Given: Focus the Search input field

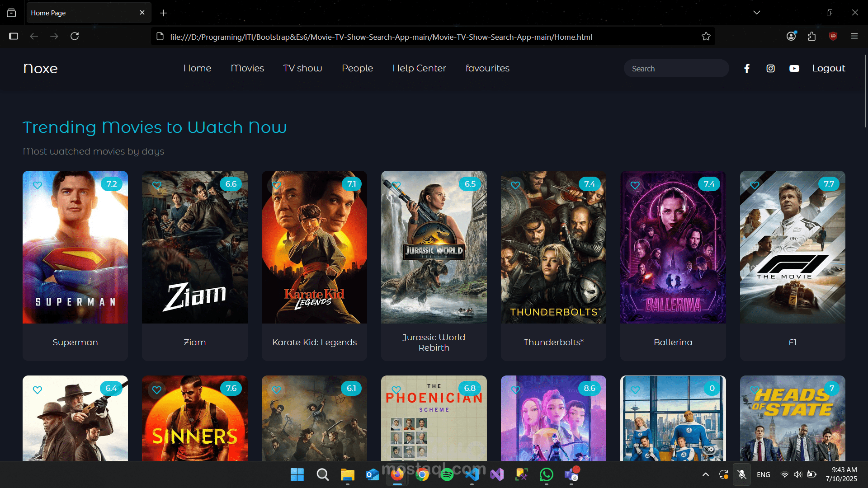Looking at the screenshot, I should pos(676,69).
